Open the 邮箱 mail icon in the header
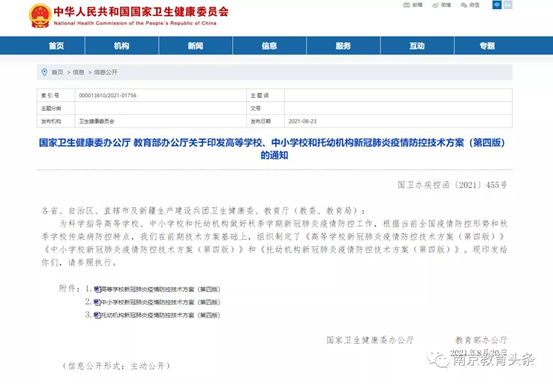 [406, 5]
